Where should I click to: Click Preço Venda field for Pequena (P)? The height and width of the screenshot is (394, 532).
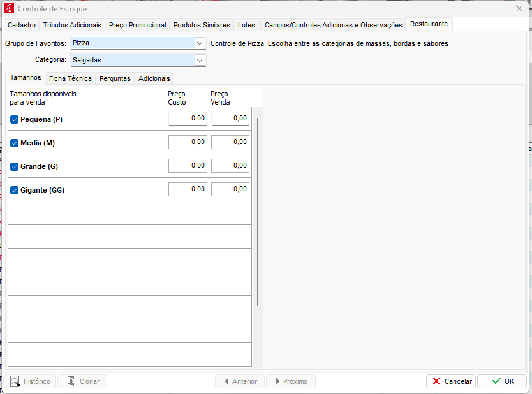[x=230, y=119]
